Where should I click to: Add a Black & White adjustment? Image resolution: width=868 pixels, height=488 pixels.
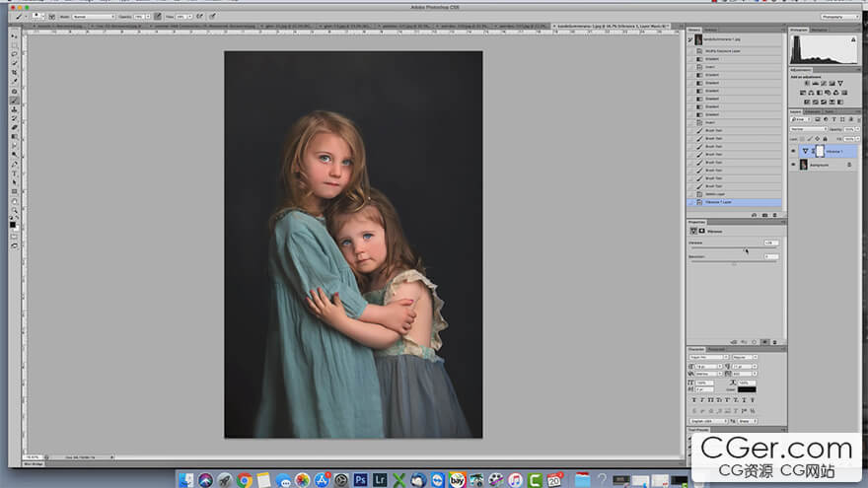(820, 93)
